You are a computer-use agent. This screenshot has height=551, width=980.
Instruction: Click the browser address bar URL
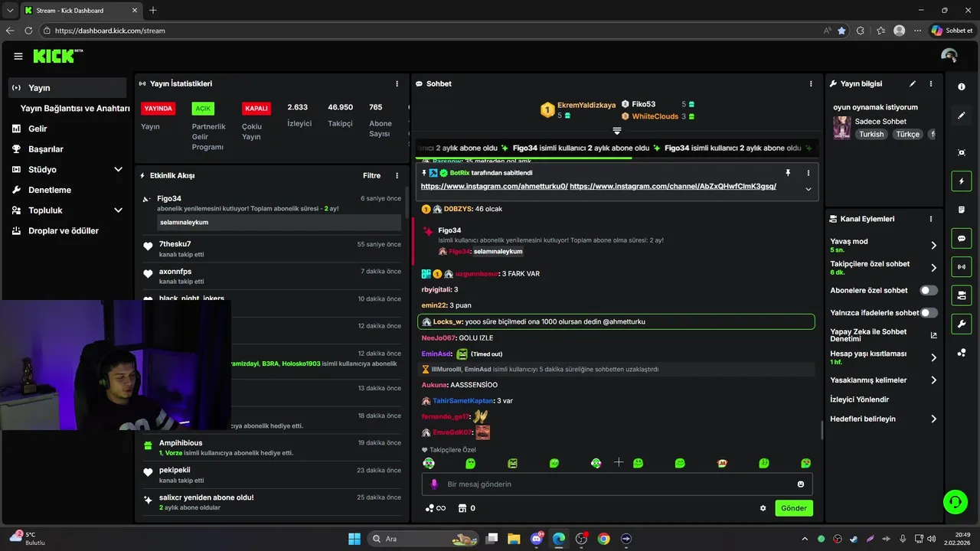pyautogui.click(x=109, y=31)
